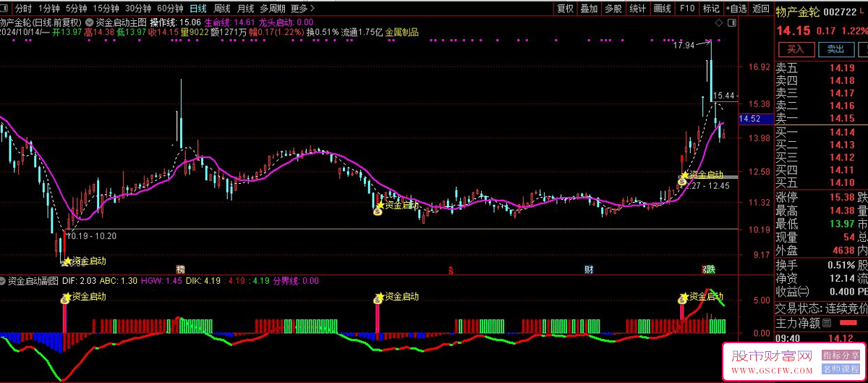Switch to the 1分钟 period

49,9
